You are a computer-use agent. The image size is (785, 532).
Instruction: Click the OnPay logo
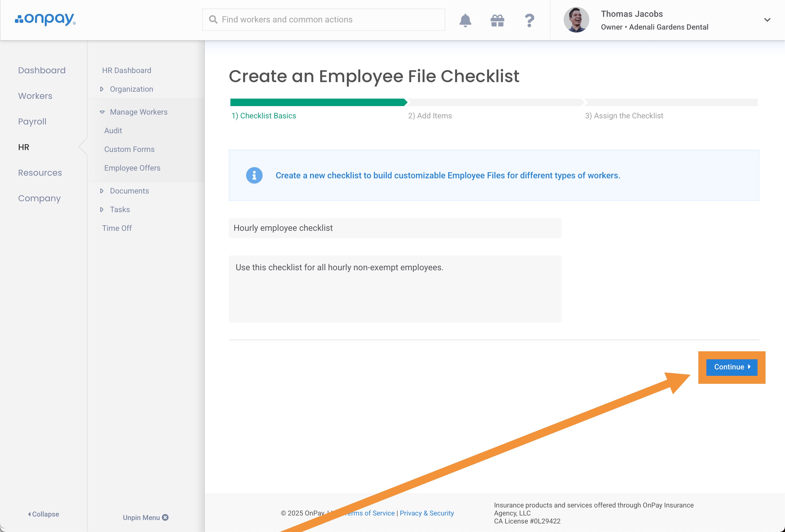45,19
